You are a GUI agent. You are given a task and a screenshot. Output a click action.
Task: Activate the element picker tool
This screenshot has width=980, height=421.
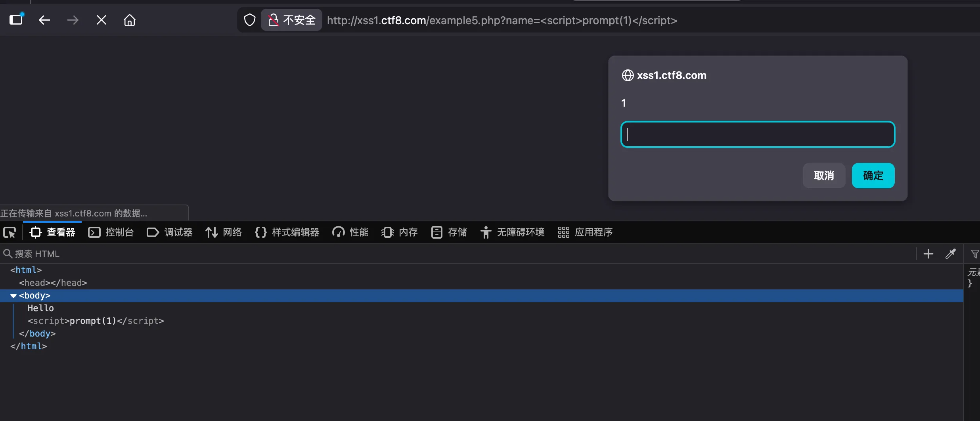pos(10,232)
